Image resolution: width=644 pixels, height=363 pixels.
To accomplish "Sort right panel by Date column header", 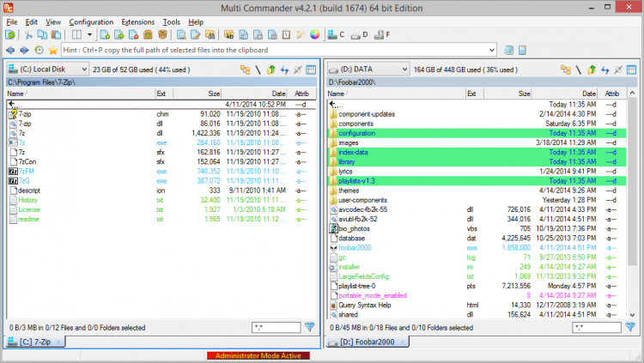I will point(564,94).
